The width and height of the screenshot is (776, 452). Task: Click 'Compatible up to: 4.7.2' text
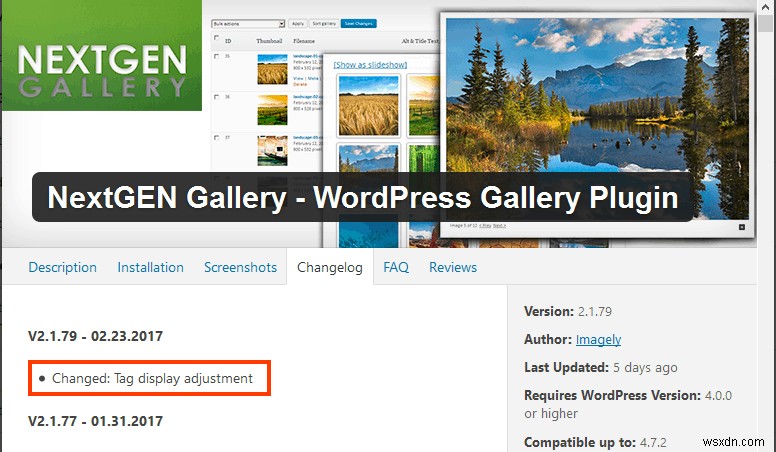(x=595, y=442)
